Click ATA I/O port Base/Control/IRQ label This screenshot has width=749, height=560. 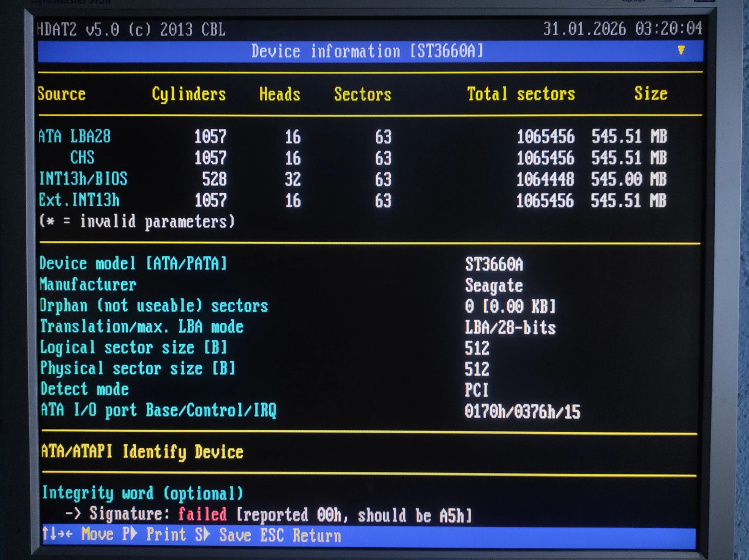159,410
